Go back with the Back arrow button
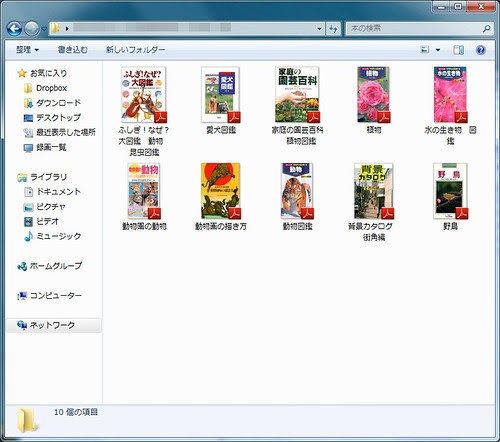Viewport: 500px width, 442px height. (14, 29)
